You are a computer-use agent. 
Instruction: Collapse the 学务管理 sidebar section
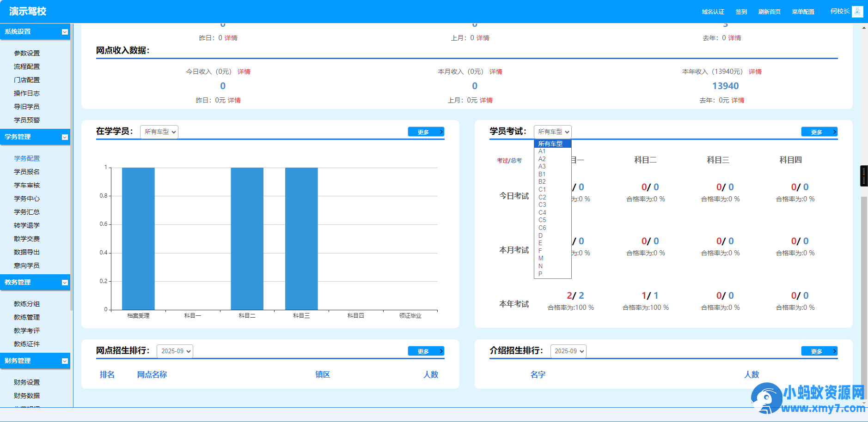point(65,137)
